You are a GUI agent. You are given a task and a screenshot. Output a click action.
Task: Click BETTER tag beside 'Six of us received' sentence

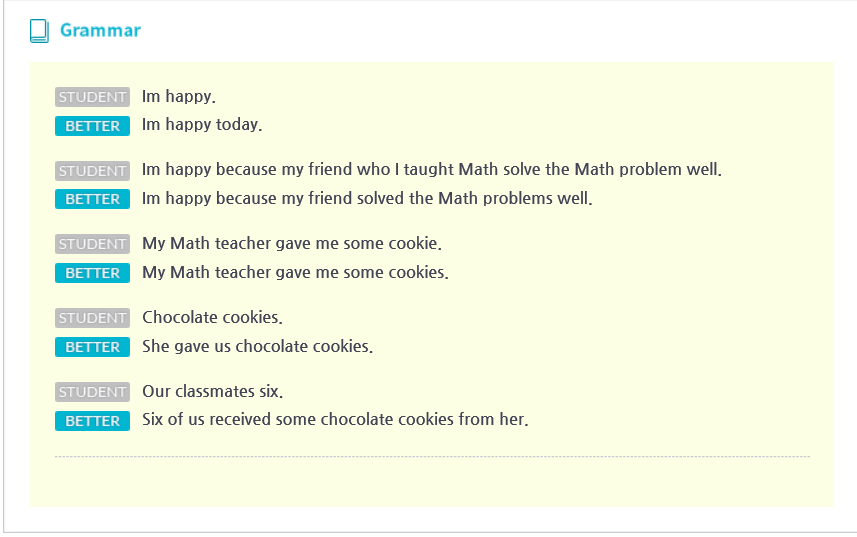click(92, 421)
